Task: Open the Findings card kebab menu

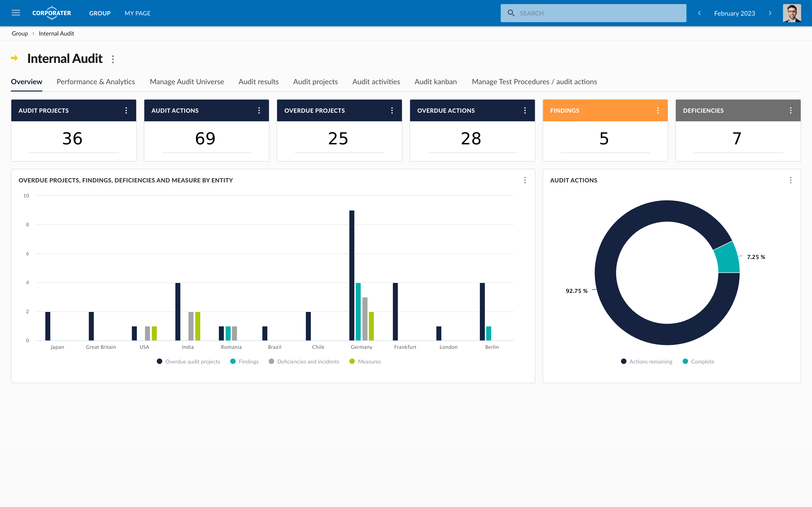Action: [x=657, y=110]
